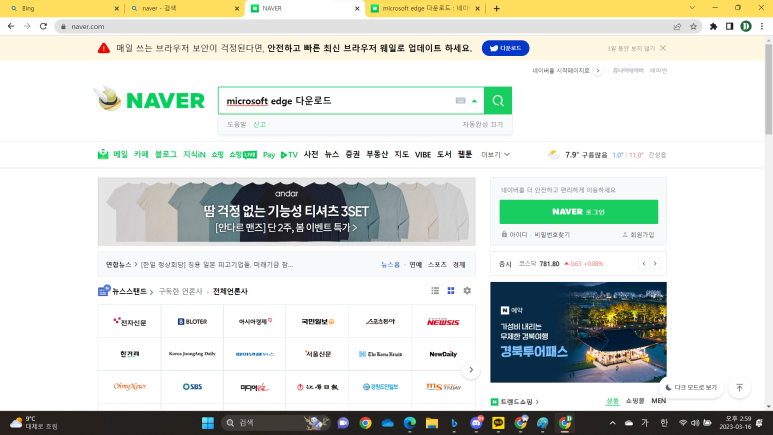Image resolution: width=773 pixels, height=435 pixels.
Task: Open Windows Start menu
Action: point(208,423)
